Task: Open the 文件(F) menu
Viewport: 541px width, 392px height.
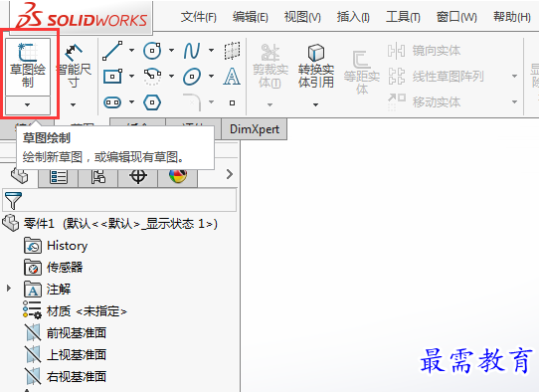Action: [x=199, y=17]
